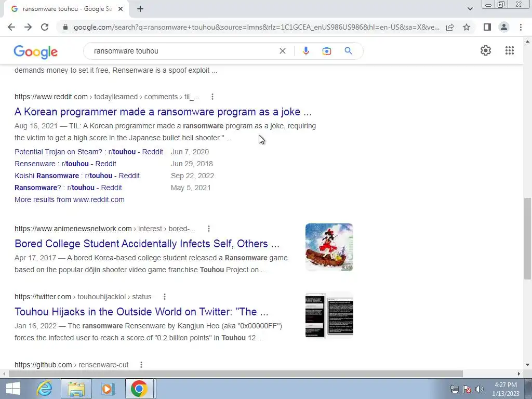The image size is (532, 399).
Task: Share this page using the share icon
Action: tap(450, 27)
